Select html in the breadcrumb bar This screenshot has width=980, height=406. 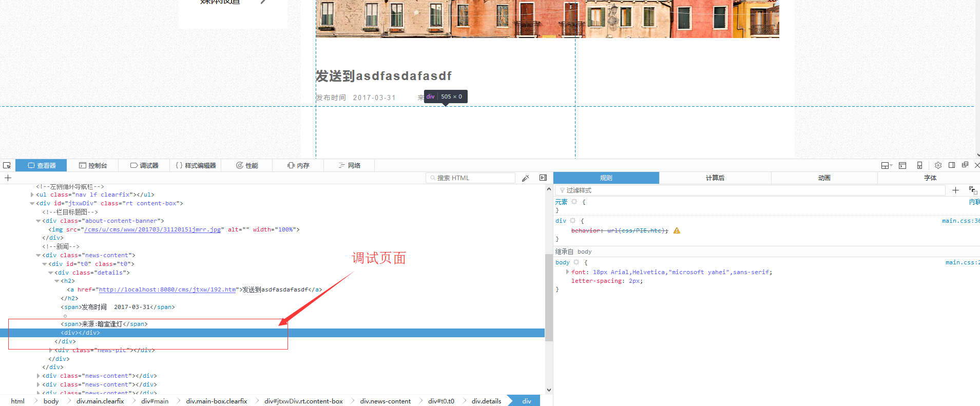[17, 401]
